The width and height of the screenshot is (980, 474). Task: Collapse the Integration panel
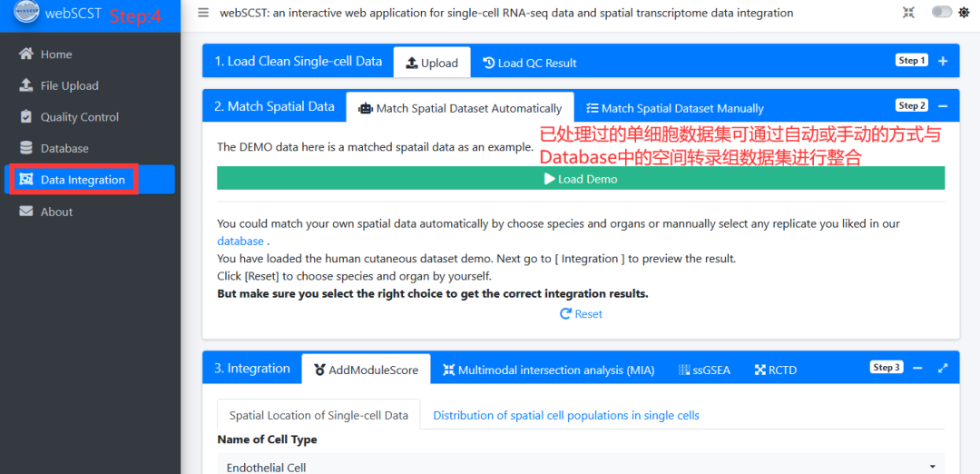917,368
